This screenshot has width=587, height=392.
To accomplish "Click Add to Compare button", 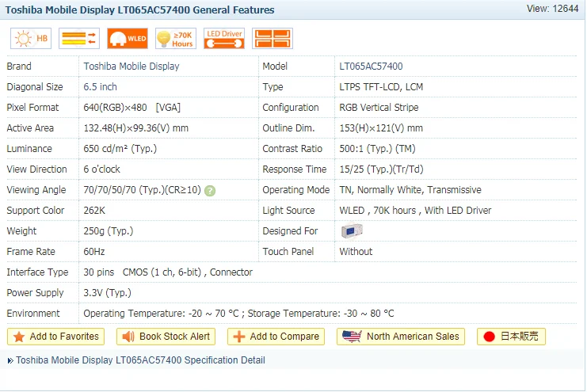I will [276, 337].
